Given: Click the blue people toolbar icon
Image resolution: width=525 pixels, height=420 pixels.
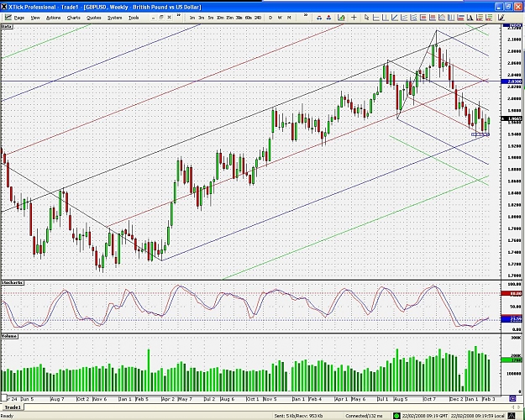Looking at the screenshot, I should pyautogui.click(x=319, y=18).
